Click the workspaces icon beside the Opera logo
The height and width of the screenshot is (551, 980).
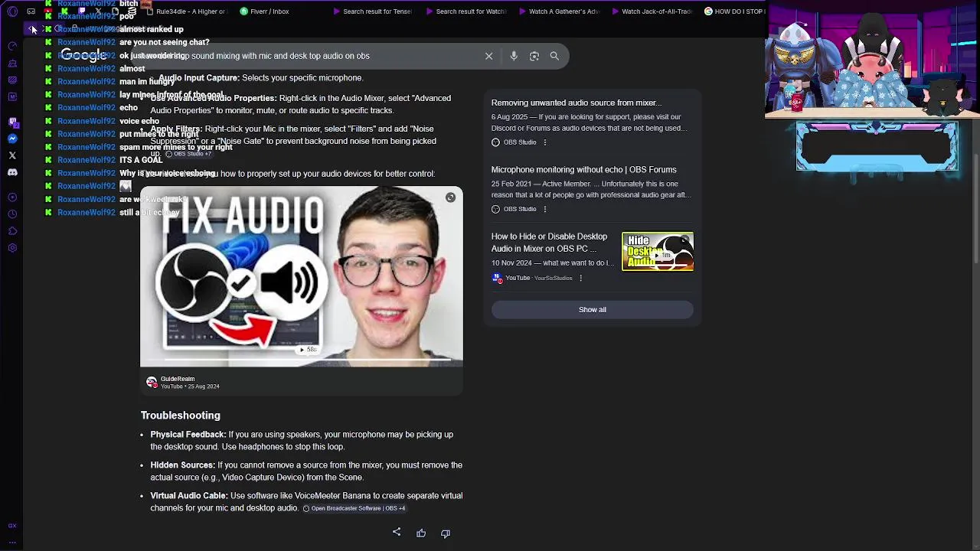(x=31, y=11)
